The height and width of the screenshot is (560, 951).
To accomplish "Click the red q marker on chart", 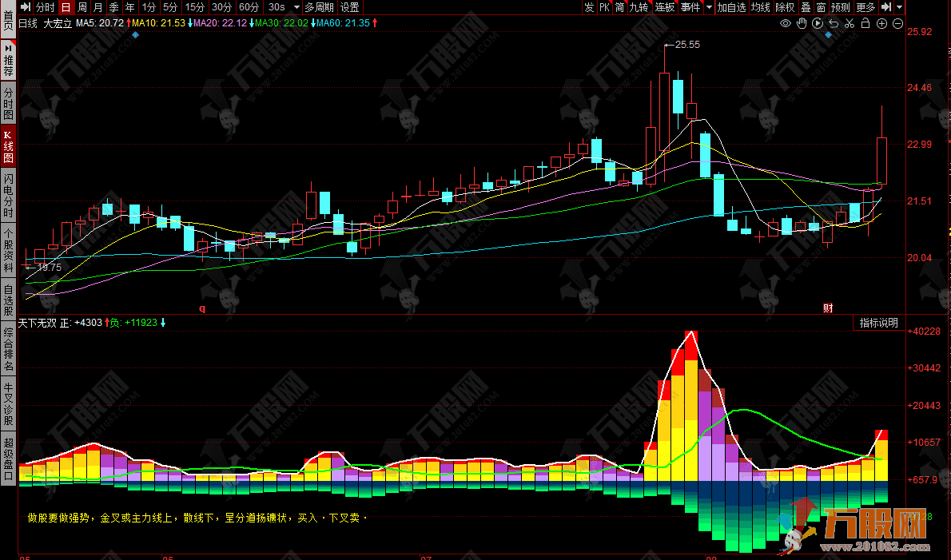I will coord(202,308).
